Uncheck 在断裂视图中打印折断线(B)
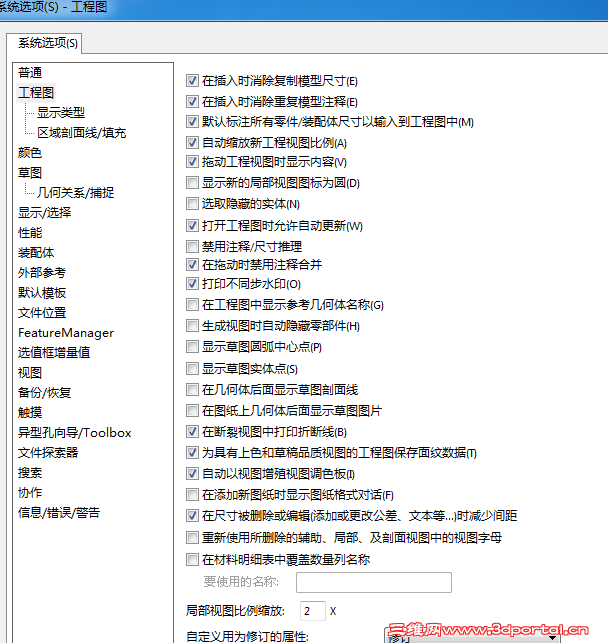 click(x=192, y=432)
